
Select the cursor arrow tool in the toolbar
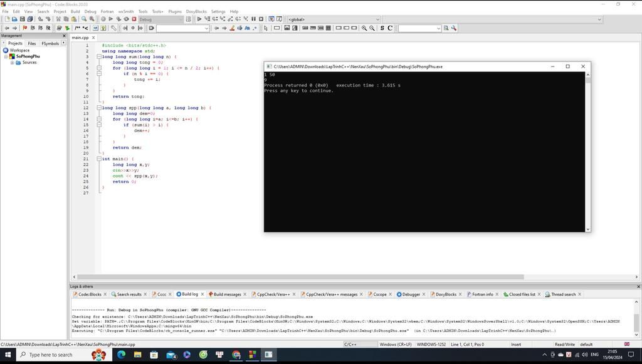266,28
